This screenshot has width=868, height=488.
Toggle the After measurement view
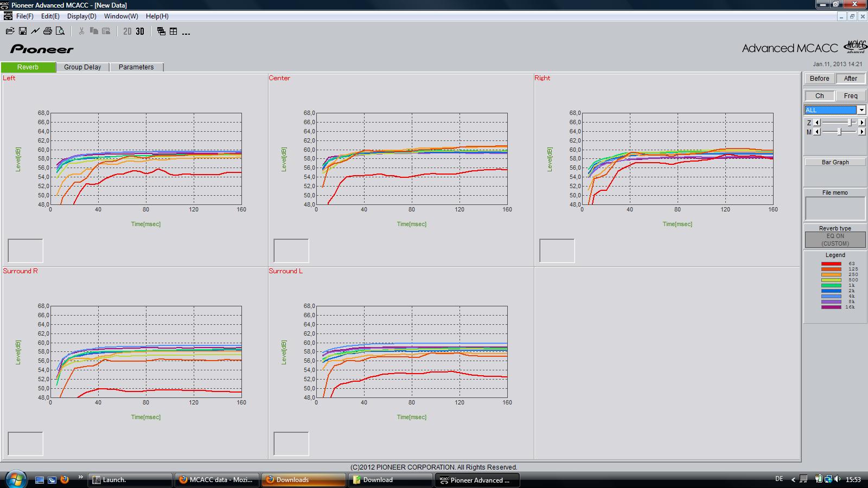(850, 79)
